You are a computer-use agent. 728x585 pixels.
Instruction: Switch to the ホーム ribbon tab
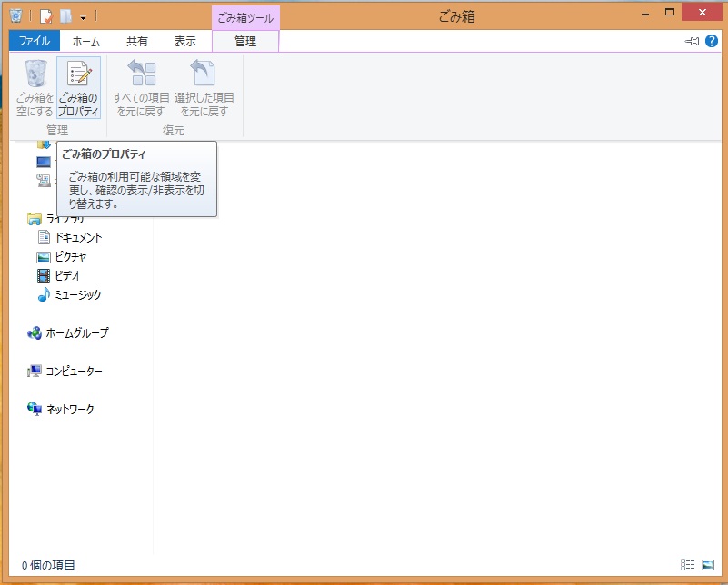pos(86,41)
